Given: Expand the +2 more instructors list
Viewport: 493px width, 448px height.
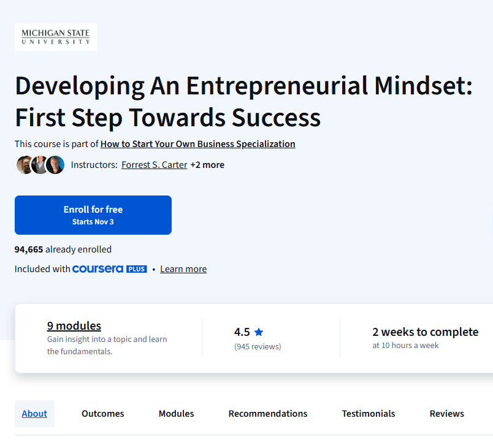Looking at the screenshot, I should click(207, 165).
